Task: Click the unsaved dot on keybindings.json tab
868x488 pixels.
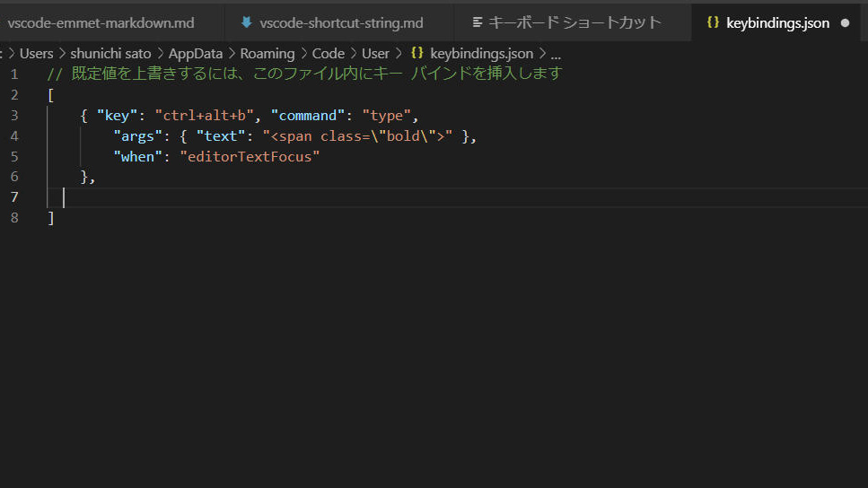Action: point(845,23)
